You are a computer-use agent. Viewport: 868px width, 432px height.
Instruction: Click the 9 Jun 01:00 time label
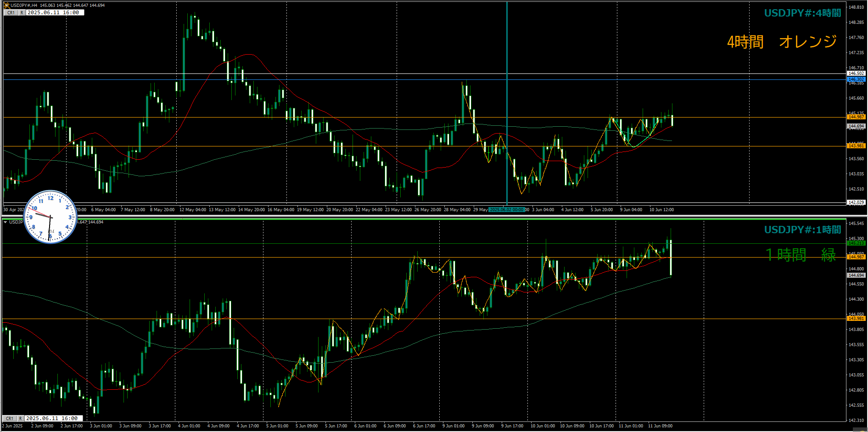pos(454,426)
